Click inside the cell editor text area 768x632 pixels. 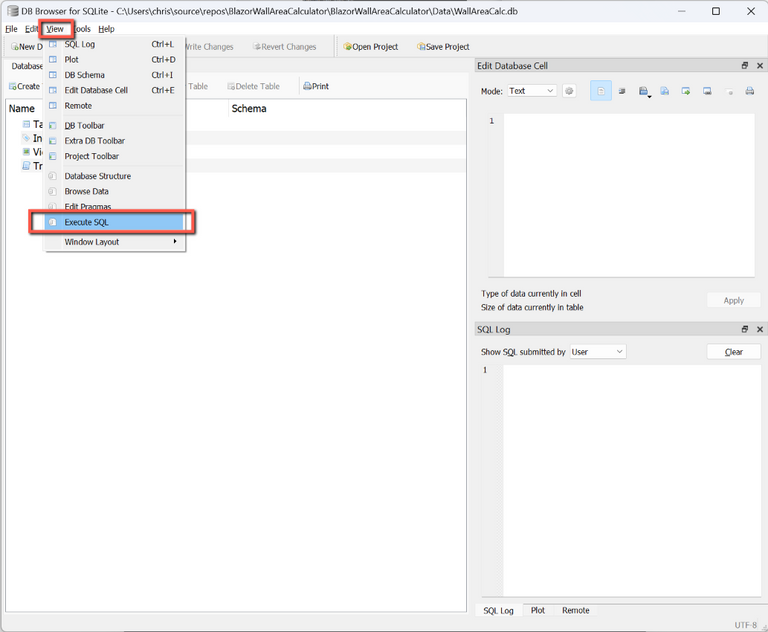coord(629,195)
